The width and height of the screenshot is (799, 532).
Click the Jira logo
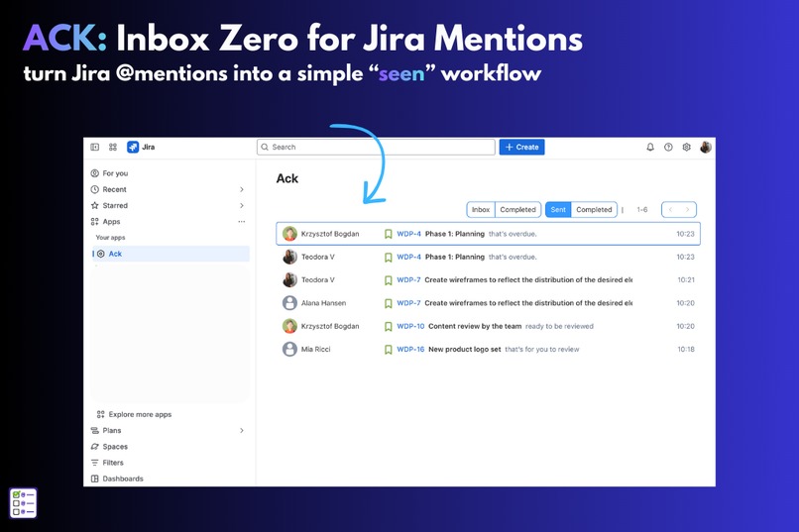(x=141, y=148)
